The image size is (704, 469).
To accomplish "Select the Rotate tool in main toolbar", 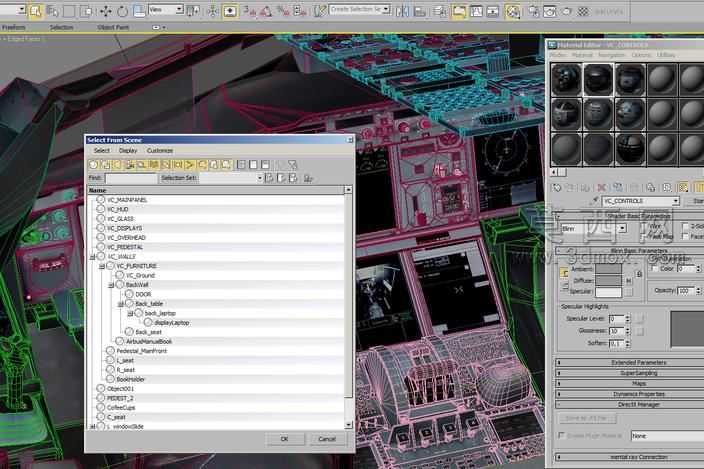I will tap(122, 11).
